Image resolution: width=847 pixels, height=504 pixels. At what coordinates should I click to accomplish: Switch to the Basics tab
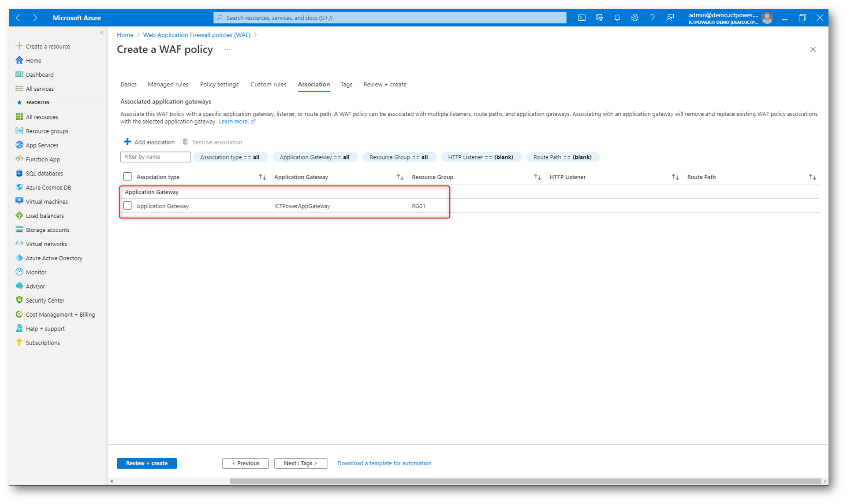[x=128, y=84]
